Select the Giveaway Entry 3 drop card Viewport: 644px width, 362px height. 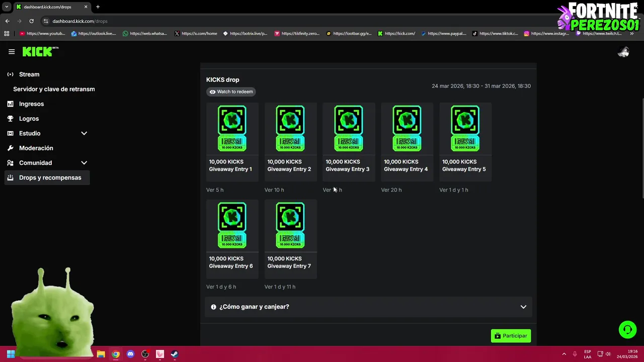click(x=349, y=142)
